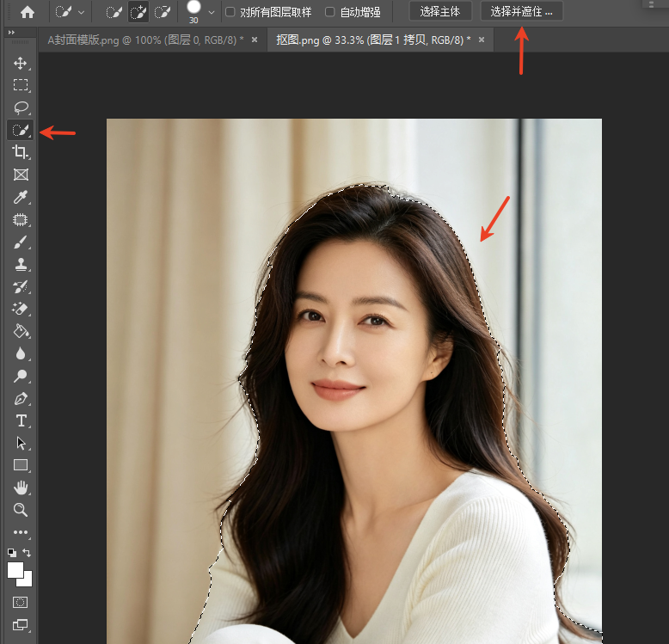
Task: Click the 选择主体 button
Action: [440, 11]
